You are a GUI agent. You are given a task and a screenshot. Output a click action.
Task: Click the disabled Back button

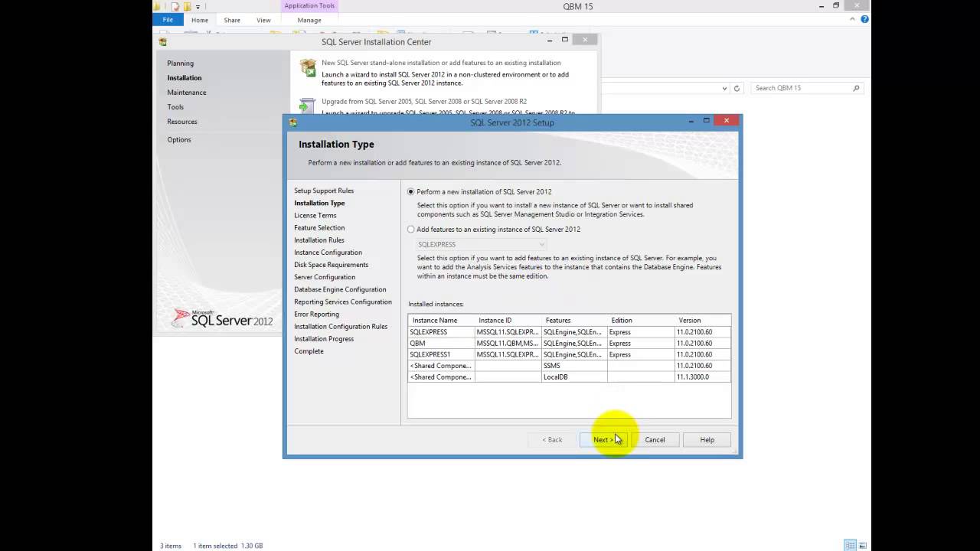552,440
